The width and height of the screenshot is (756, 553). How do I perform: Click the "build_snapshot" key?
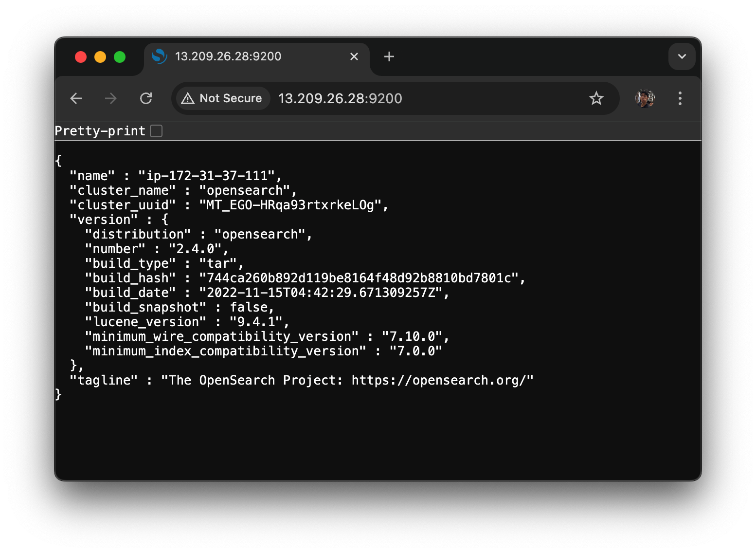pos(145,307)
